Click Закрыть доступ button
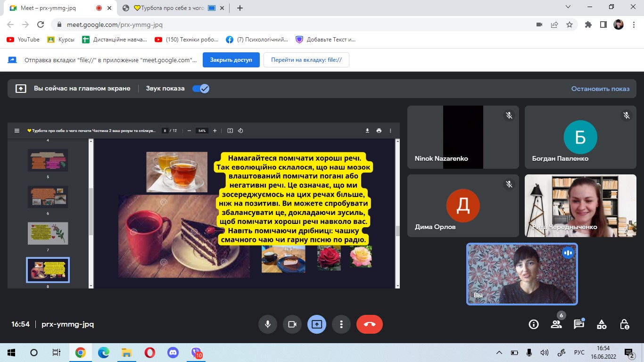 (x=231, y=60)
